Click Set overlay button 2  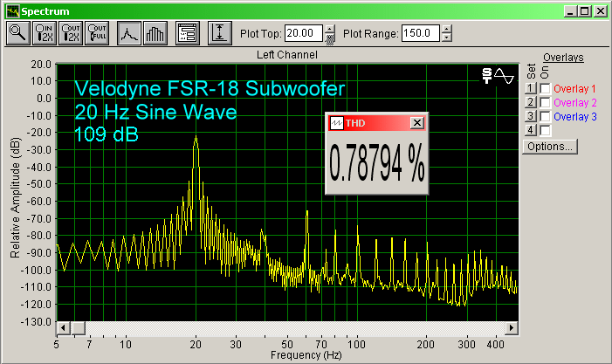pos(531,103)
